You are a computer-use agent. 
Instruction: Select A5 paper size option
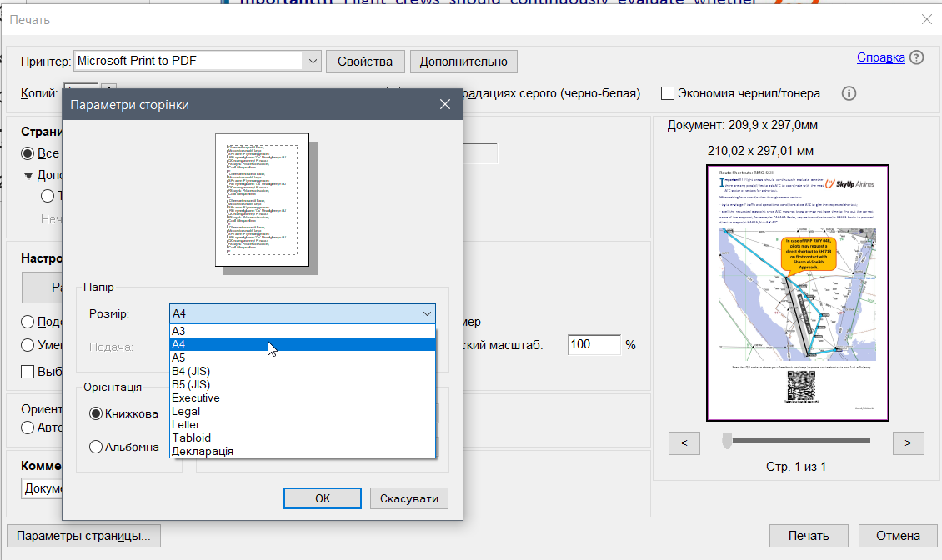(x=302, y=357)
